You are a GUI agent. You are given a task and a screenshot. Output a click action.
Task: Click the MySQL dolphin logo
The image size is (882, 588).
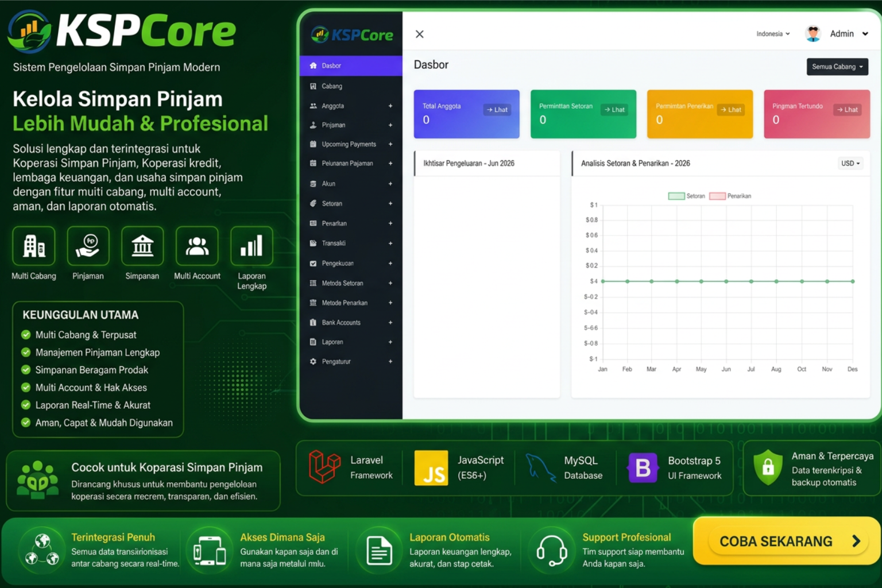(540, 467)
